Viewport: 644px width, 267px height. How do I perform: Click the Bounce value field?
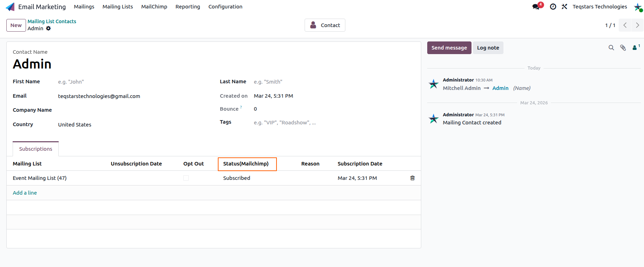click(x=255, y=109)
